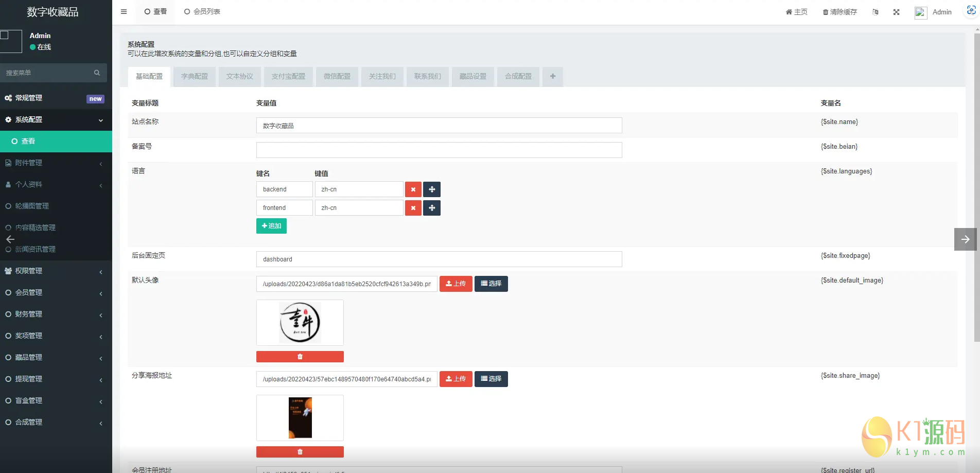Click the backend zh-cn value field

pyautogui.click(x=359, y=189)
